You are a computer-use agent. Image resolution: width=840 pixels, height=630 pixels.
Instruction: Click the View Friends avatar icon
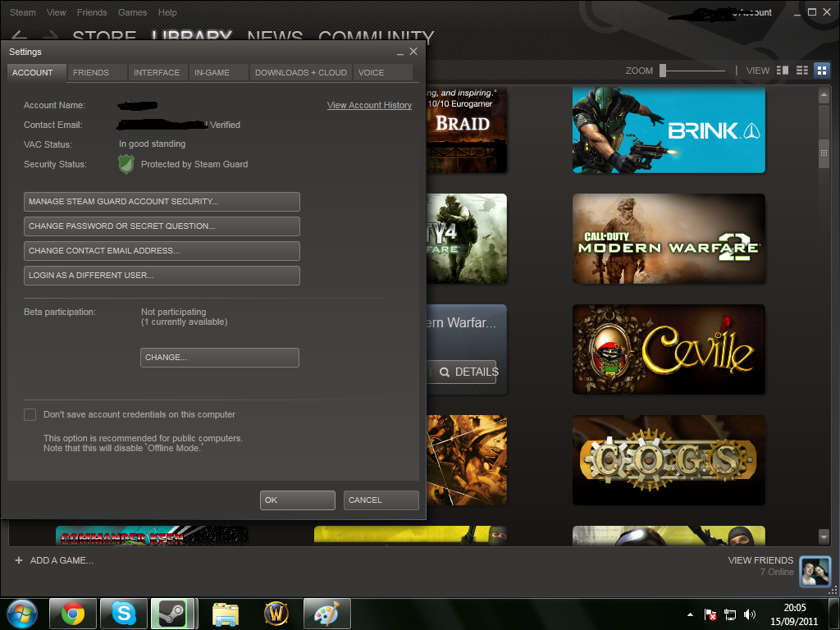tap(815, 571)
